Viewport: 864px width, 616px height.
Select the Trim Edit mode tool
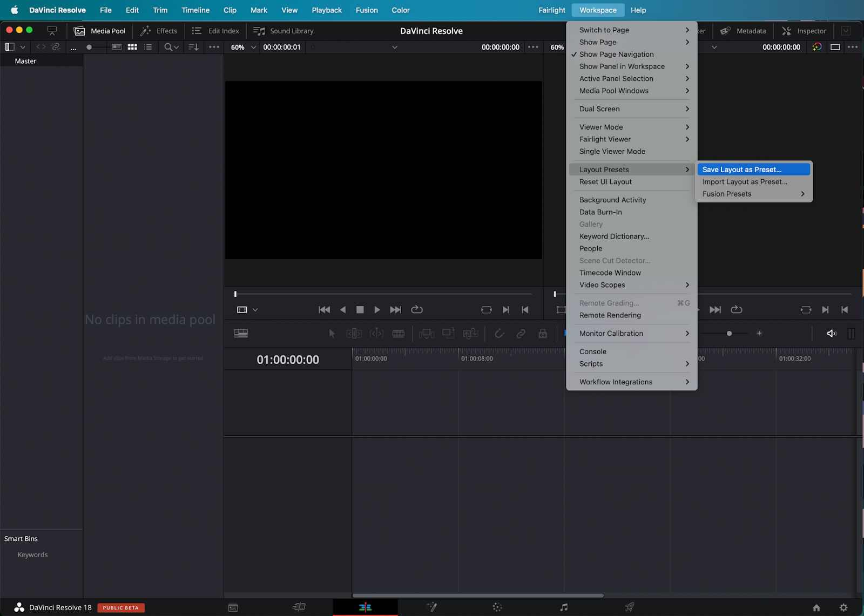pyautogui.click(x=354, y=334)
